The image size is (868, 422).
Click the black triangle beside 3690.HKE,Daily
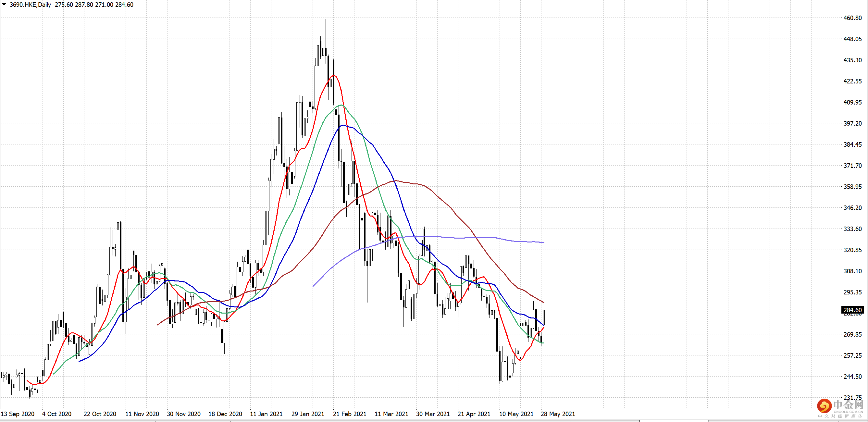pyautogui.click(x=4, y=4)
